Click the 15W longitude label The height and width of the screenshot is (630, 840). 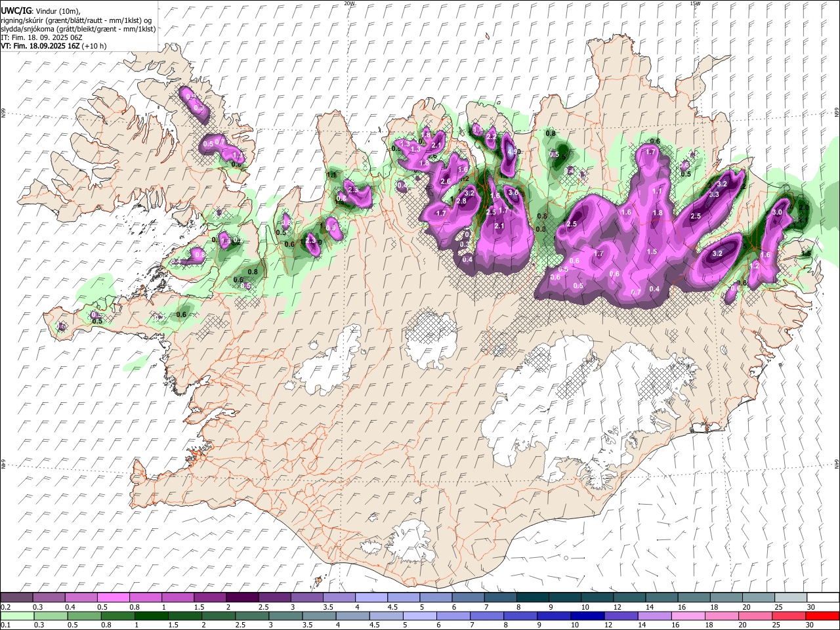(x=694, y=3)
